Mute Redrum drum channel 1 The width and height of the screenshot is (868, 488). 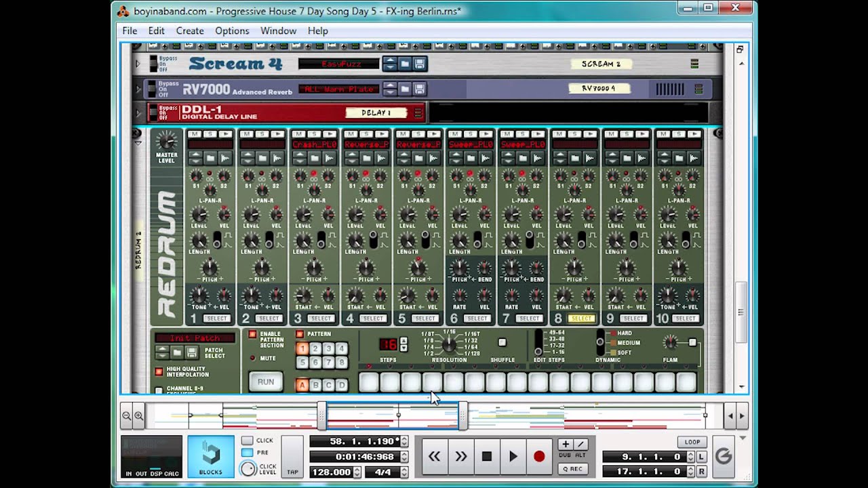coord(193,134)
